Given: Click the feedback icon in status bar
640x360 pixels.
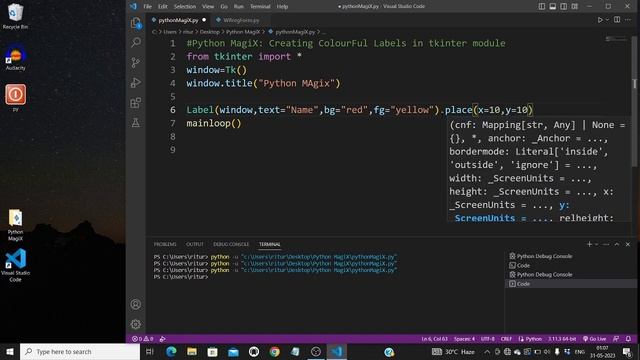Looking at the screenshot, I should (x=616, y=339).
